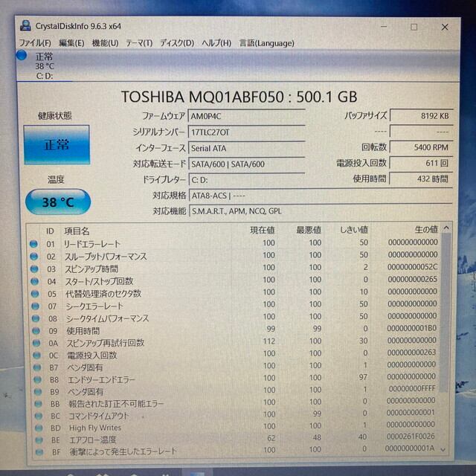Click the serial number field 17TLC27OT
This screenshot has height=476, width=476.
point(246,132)
